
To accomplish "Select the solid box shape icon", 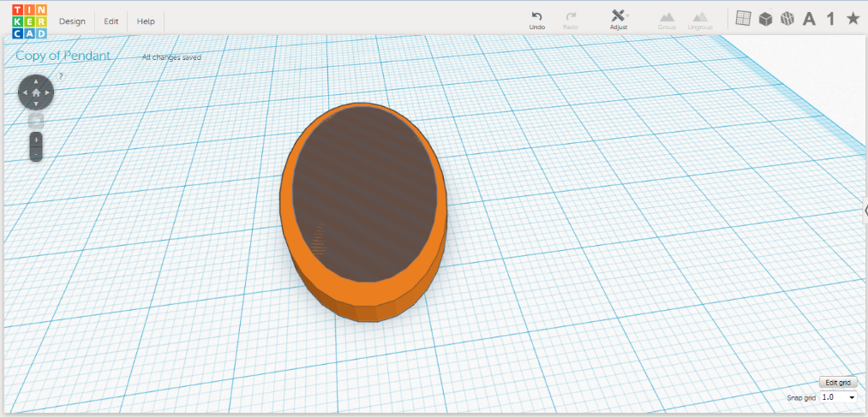I will (765, 20).
